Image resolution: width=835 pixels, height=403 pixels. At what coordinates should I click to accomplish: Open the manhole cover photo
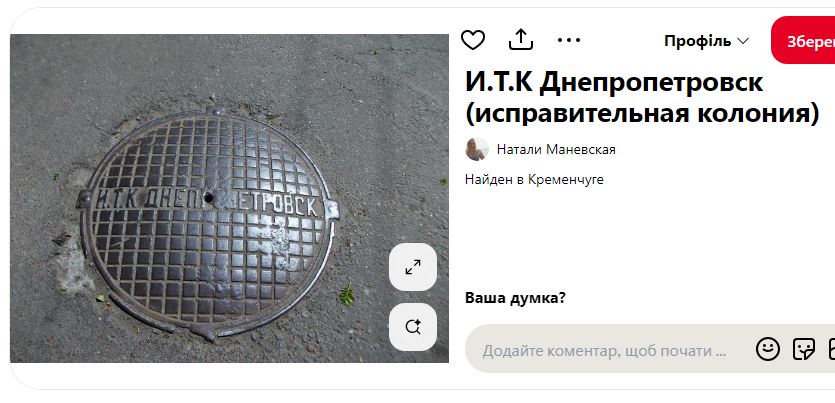(x=230, y=199)
